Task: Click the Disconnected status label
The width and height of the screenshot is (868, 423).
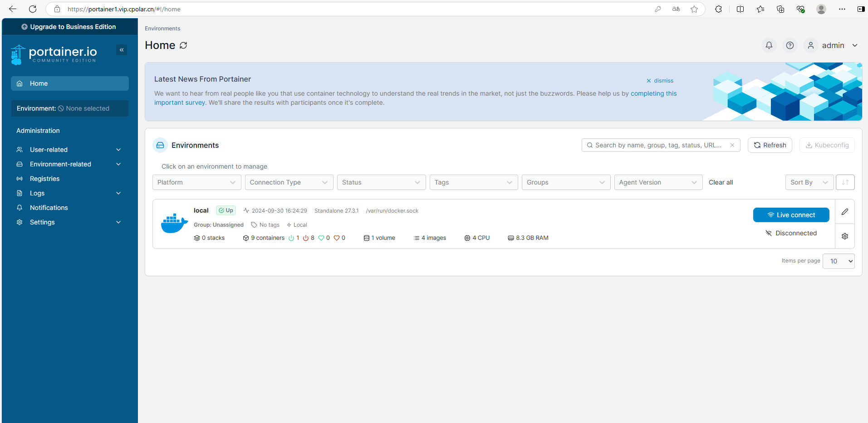Action: (791, 233)
